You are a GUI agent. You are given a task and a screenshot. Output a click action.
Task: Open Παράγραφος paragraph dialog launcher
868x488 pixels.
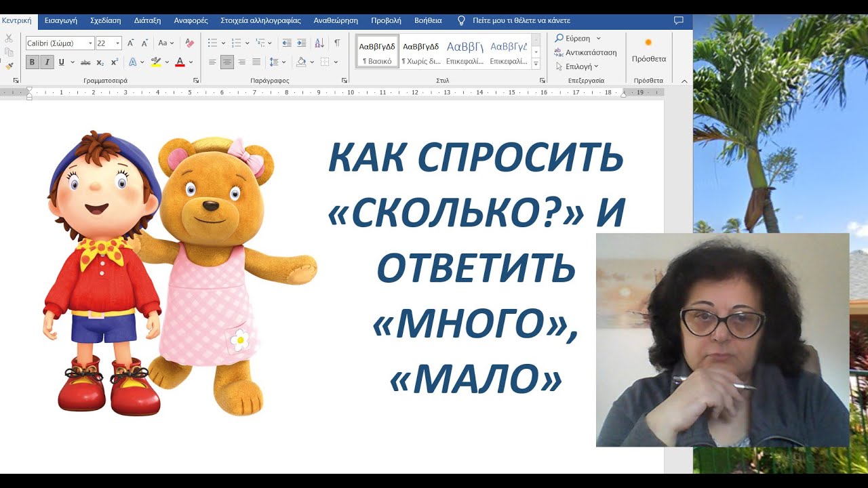coord(344,80)
